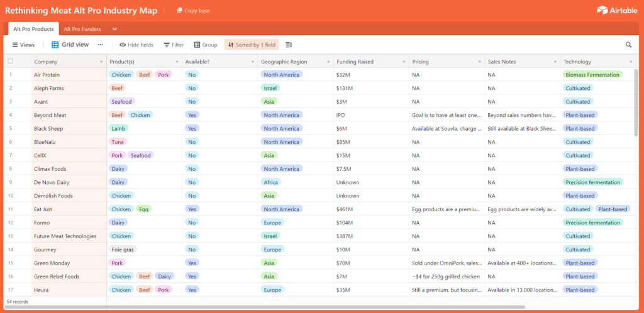Open Available? column dropdown arrow
The height and width of the screenshot is (313, 644).
coord(253,62)
